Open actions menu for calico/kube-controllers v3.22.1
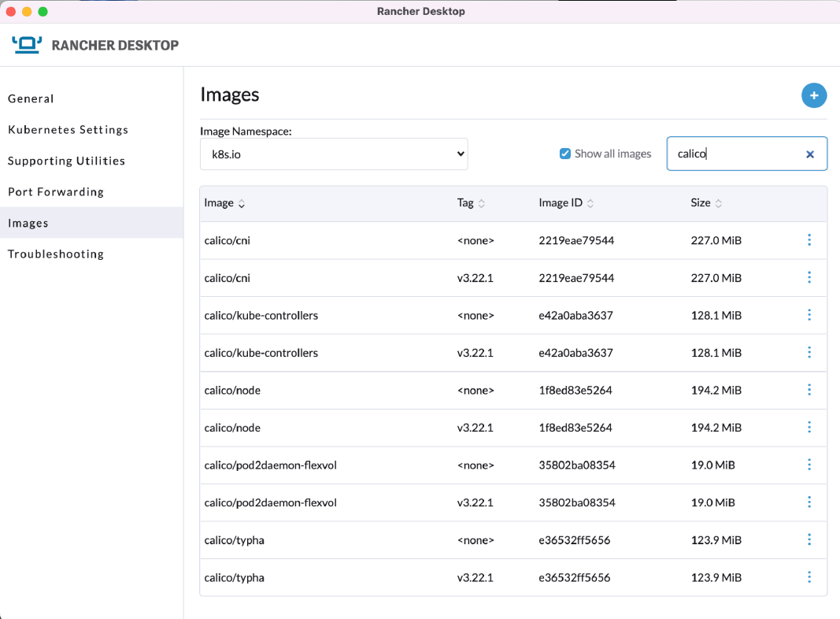 (x=809, y=353)
